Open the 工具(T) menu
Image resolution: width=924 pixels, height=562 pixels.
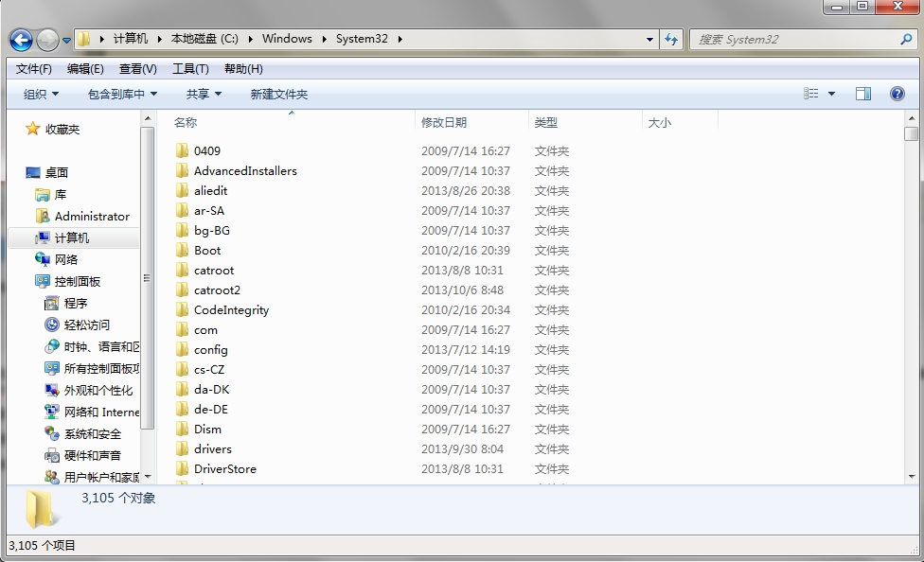(x=190, y=68)
